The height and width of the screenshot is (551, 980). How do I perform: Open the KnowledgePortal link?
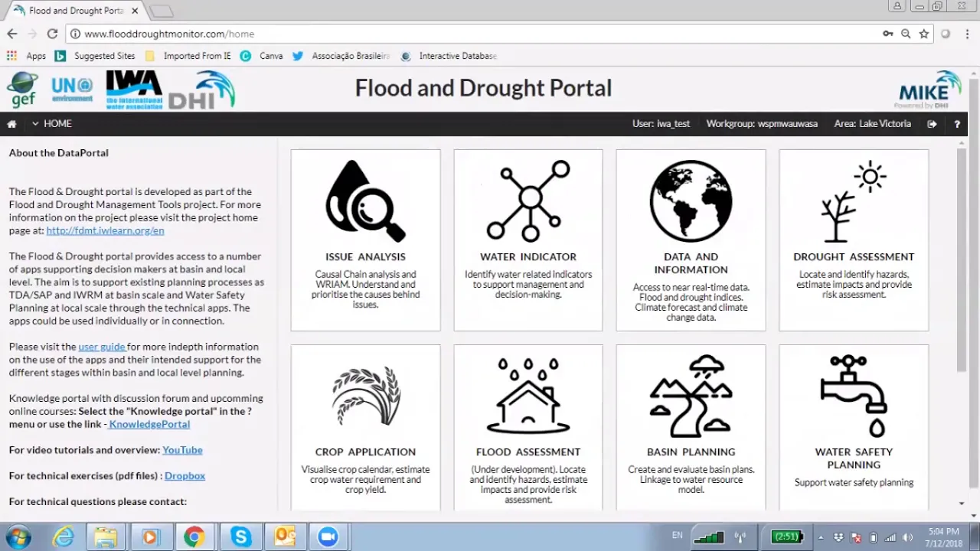tap(149, 424)
